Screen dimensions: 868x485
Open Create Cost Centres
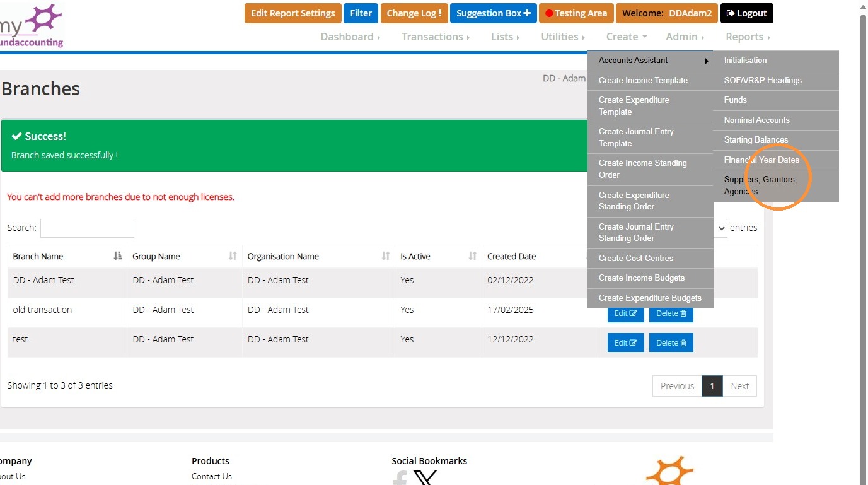(650, 259)
